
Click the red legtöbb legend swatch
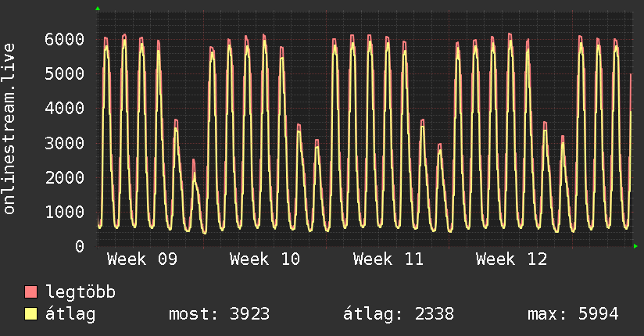coord(31,293)
